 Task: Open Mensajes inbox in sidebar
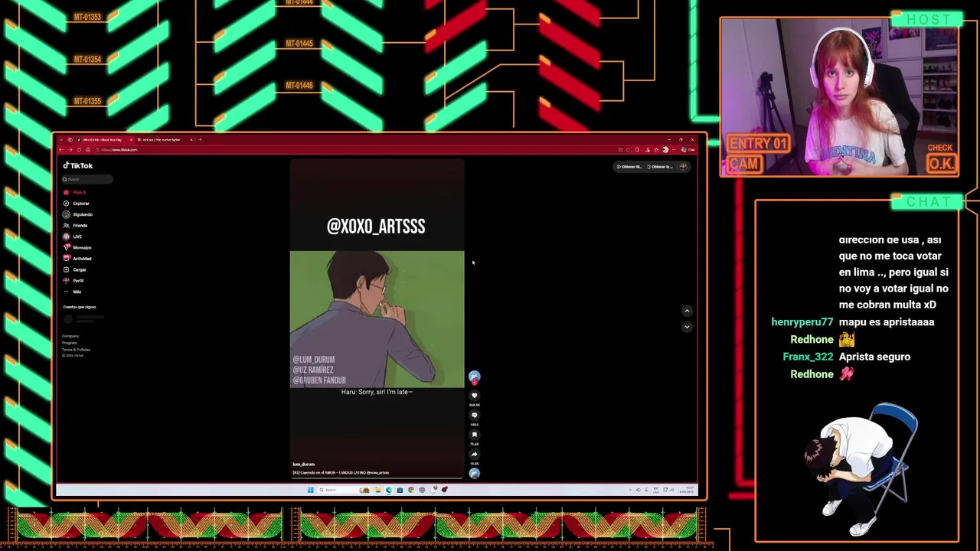coord(78,247)
